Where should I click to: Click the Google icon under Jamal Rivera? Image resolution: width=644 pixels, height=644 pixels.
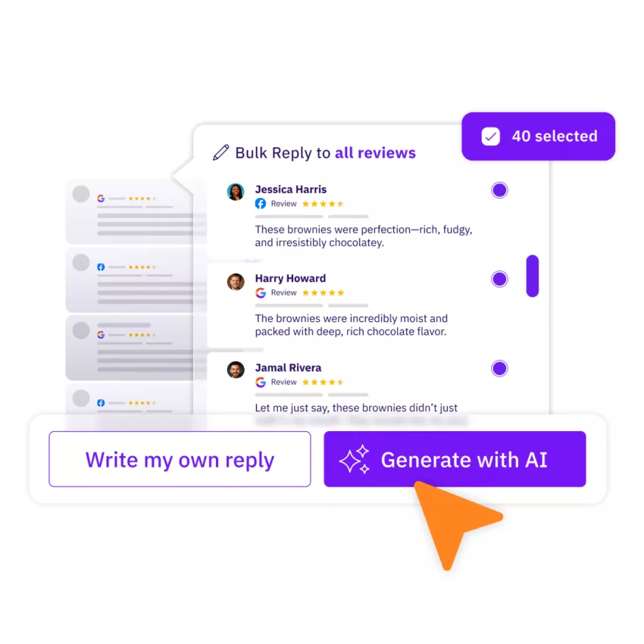261,382
